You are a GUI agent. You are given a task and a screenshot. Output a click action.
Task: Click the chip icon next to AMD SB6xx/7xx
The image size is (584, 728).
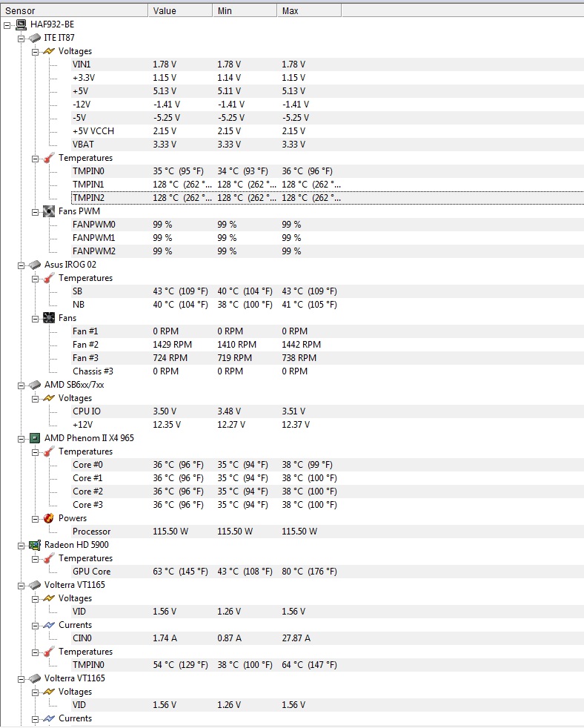click(35, 385)
